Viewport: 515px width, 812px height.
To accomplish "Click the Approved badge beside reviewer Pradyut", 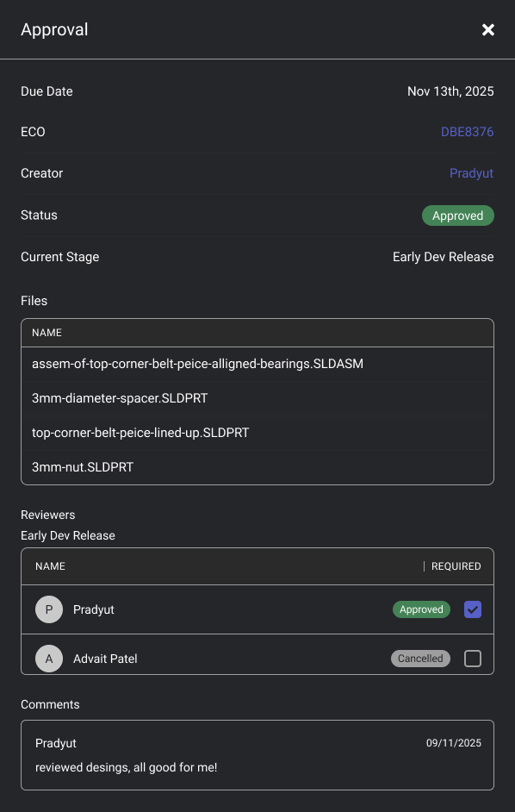I will (x=421, y=609).
